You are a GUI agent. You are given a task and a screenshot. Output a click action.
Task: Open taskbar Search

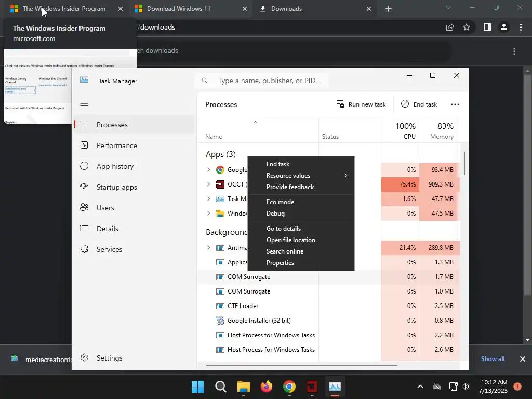(220, 387)
